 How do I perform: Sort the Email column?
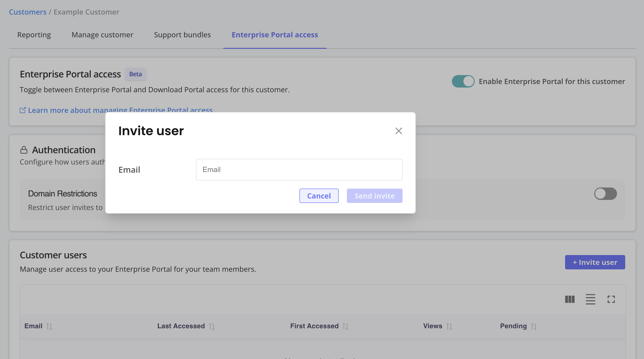pos(49,326)
